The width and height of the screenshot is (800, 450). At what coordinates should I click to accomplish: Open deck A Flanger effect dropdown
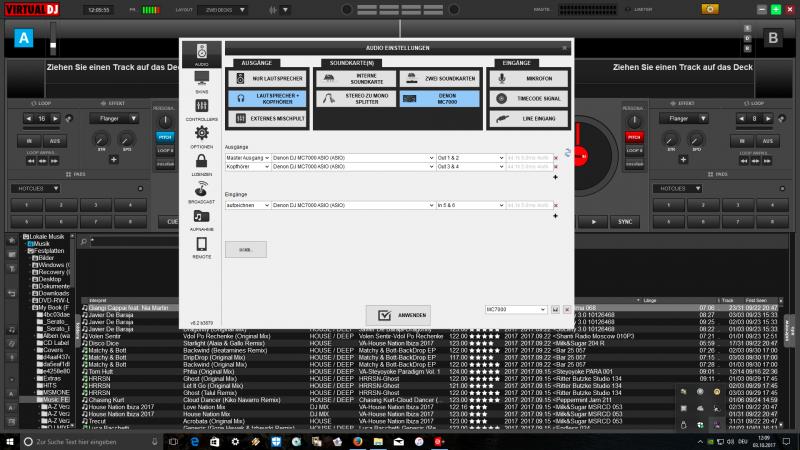click(114, 118)
